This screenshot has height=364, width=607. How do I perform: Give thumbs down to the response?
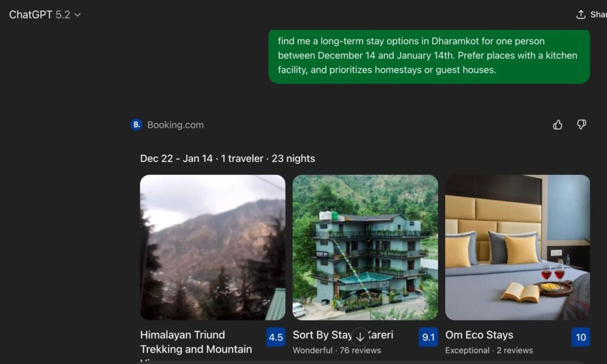tap(582, 124)
